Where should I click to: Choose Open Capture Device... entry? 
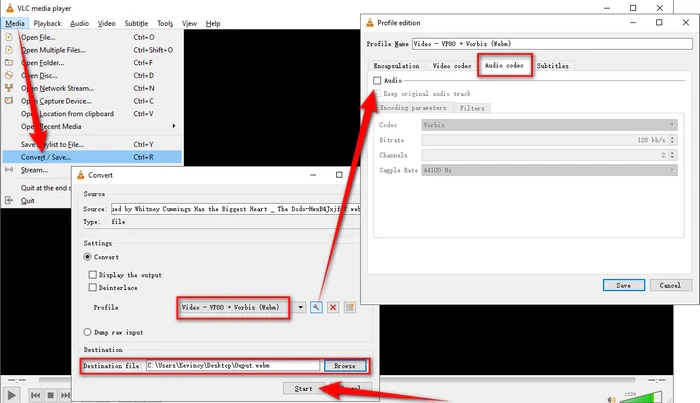(92, 101)
